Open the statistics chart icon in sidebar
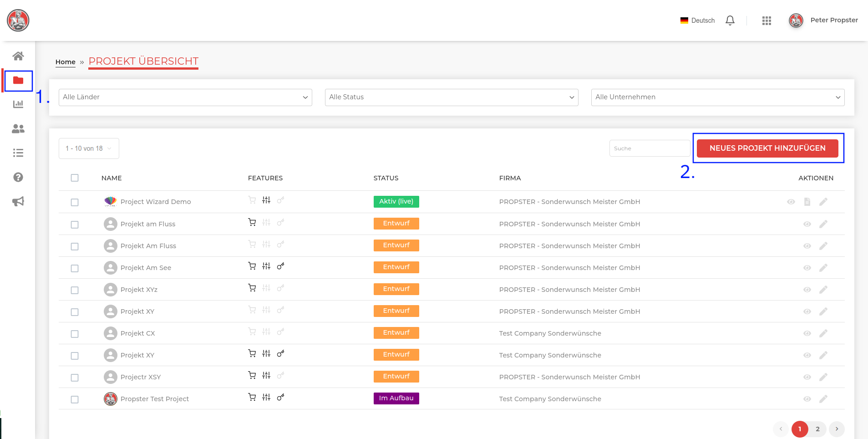This screenshot has width=868, height=439. pyautogui.click(x=18, y=104)
